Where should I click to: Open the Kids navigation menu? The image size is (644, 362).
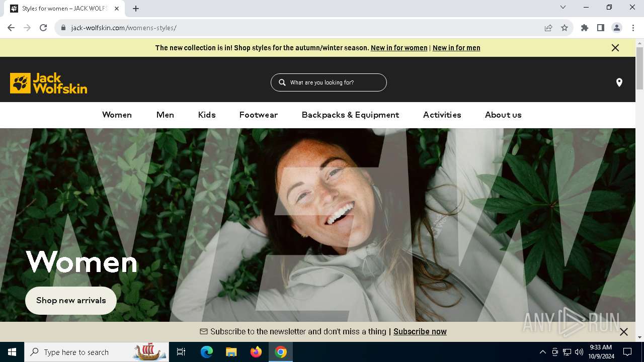pos(207,115)
